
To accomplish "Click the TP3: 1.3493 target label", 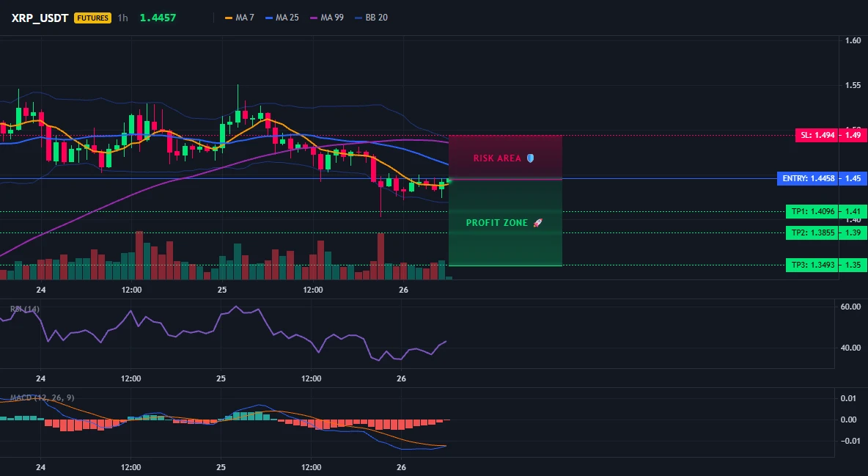I will 812,265.
